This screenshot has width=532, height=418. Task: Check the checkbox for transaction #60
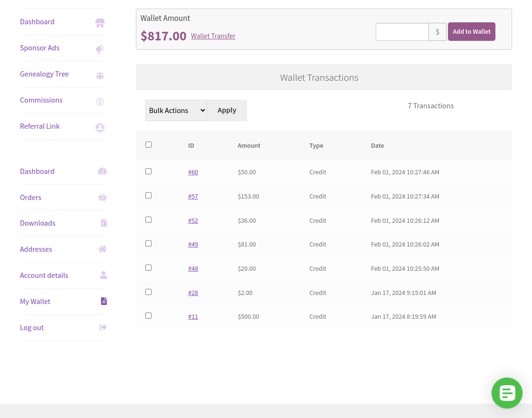pyautogui.click(x=148, y=171)
